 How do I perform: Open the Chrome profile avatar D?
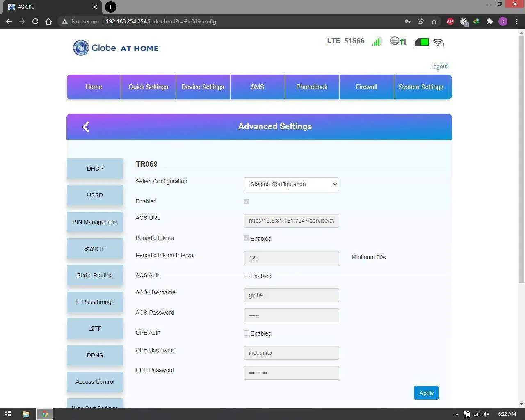click(503, 21)
